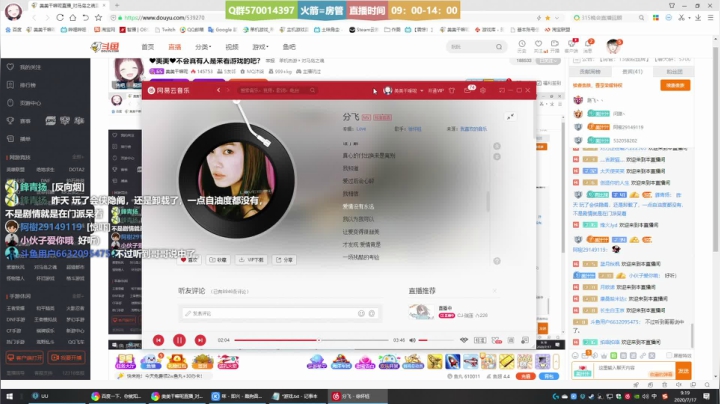Screen dimensions: 720x404
Task: Switch to 贵宾(41) tab in chat panel
Action: 632,72
